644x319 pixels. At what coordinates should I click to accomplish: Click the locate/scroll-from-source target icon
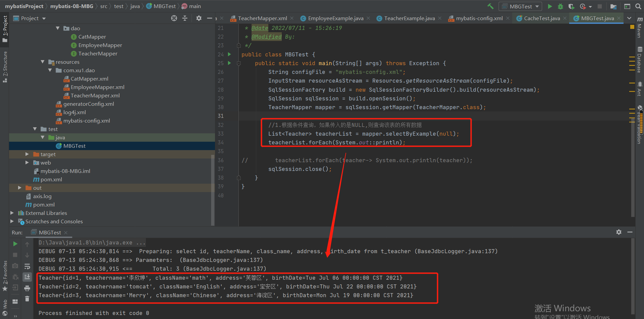point(174,18)
